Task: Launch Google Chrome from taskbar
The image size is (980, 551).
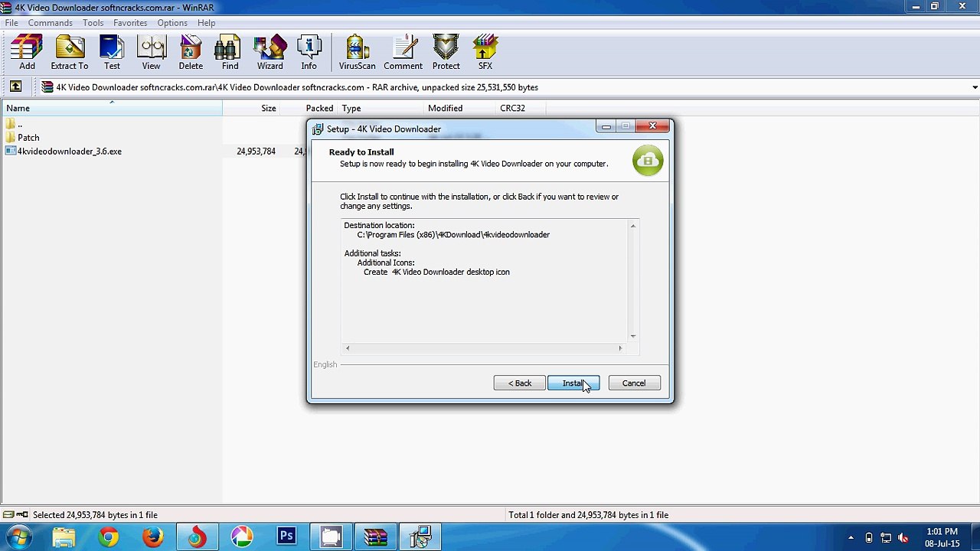Action: [x=109, y=537]
